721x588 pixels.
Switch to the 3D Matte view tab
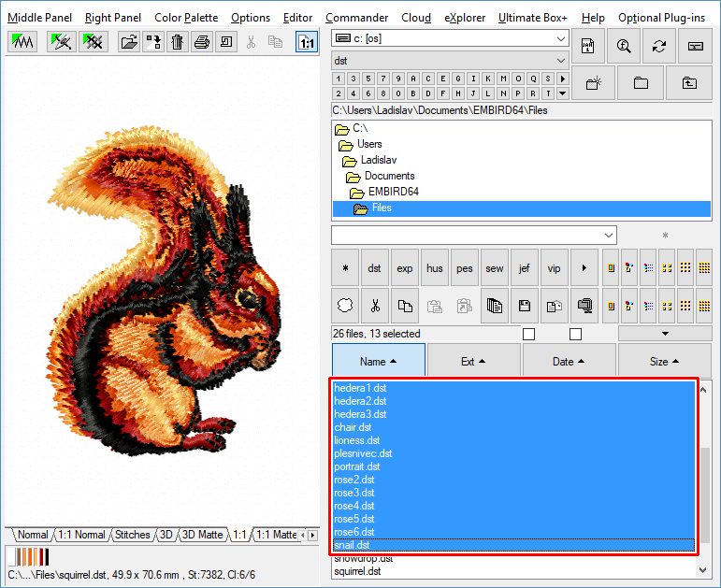coord(203,535)
